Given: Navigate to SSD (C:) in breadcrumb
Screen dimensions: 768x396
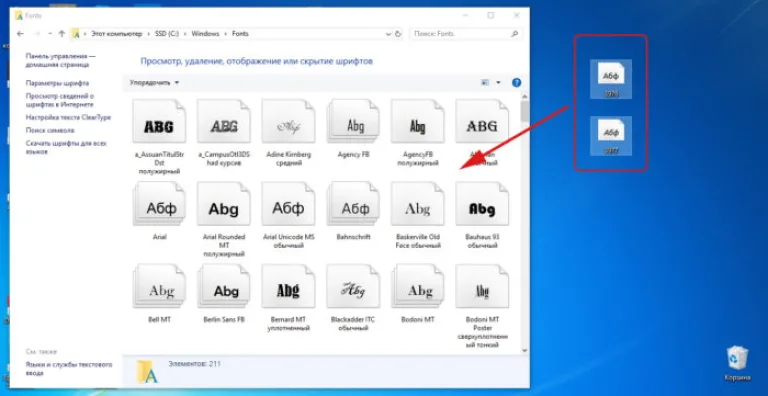Looking at the screenshot, I should (x=167, y=34).
